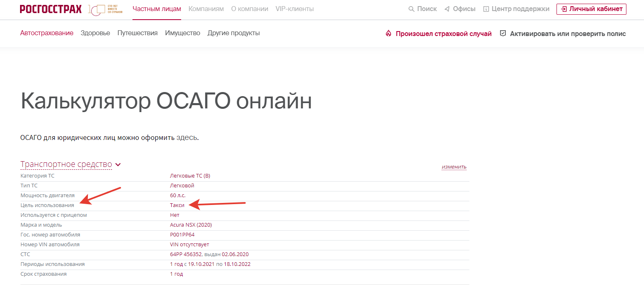Click the Личный кабинет button
The height and width of the screenshot is (288, 644).
point(591,9)
